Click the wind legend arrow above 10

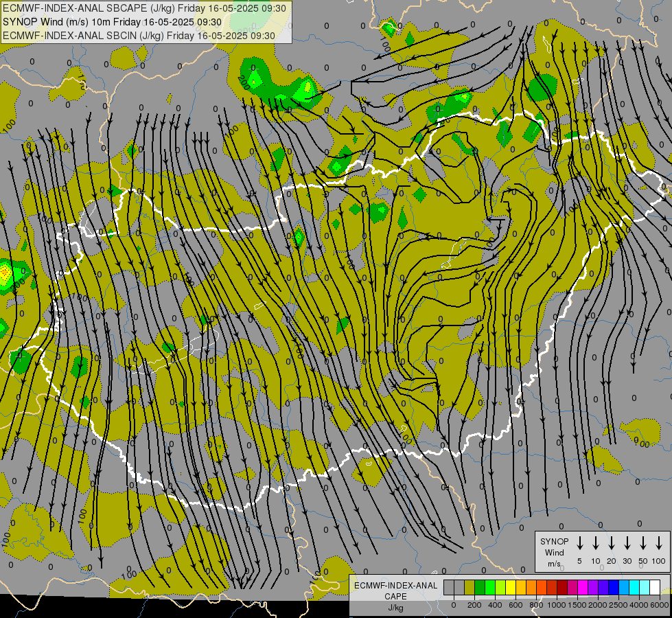[x=596, y=543]
